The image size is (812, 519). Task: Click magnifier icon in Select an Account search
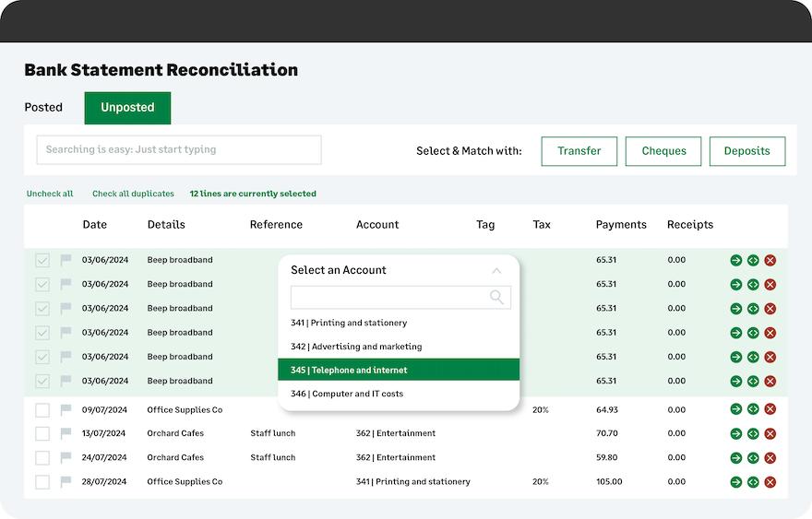tap(496, 297)
